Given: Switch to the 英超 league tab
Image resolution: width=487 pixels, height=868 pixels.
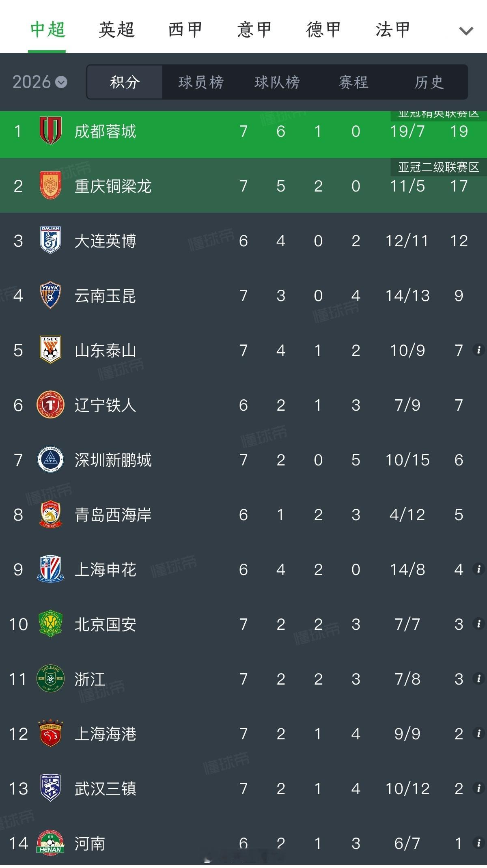Looking at the screenshot, I should [x=116, y=30].
